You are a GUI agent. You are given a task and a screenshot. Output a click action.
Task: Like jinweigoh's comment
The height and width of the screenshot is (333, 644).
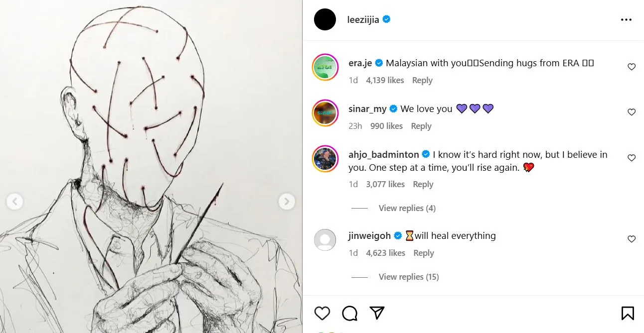tap(632, 239)
